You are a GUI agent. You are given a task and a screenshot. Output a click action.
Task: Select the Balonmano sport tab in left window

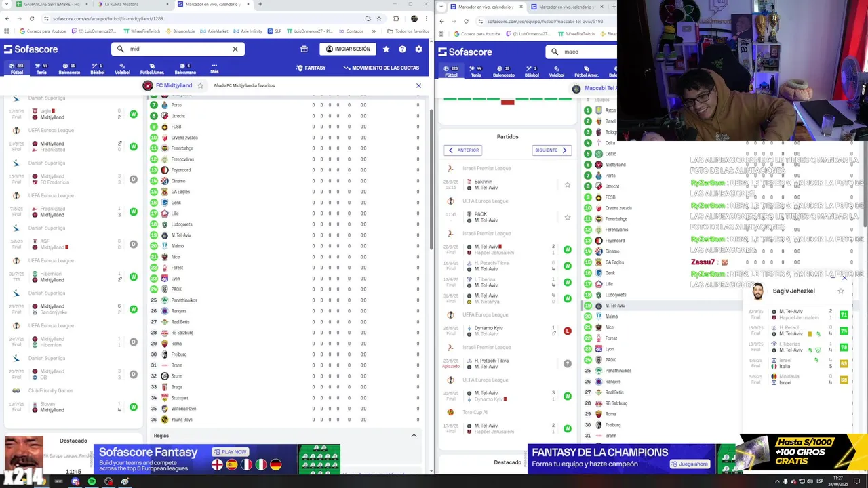coord(185,68)
